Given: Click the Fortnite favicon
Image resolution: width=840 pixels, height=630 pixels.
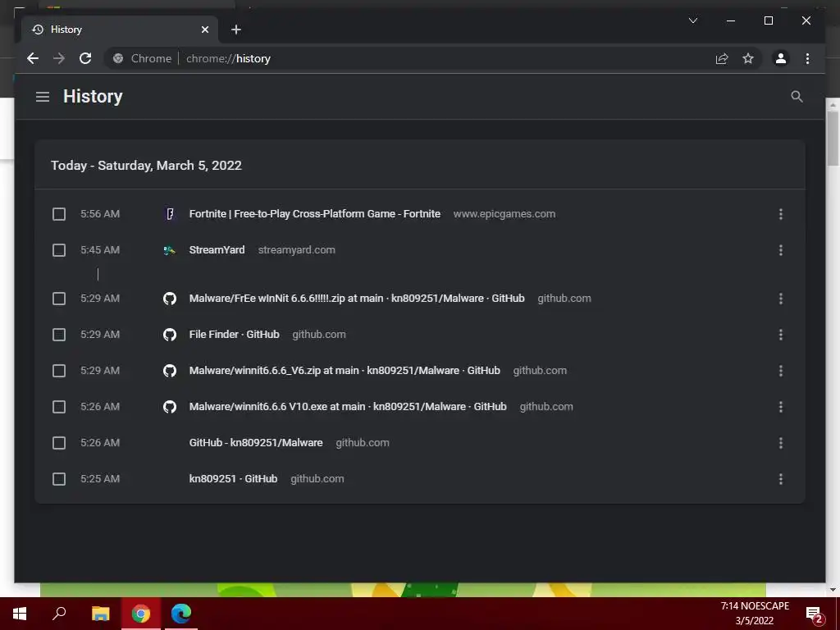Looking at the screenshot, I should coord(169,214).
